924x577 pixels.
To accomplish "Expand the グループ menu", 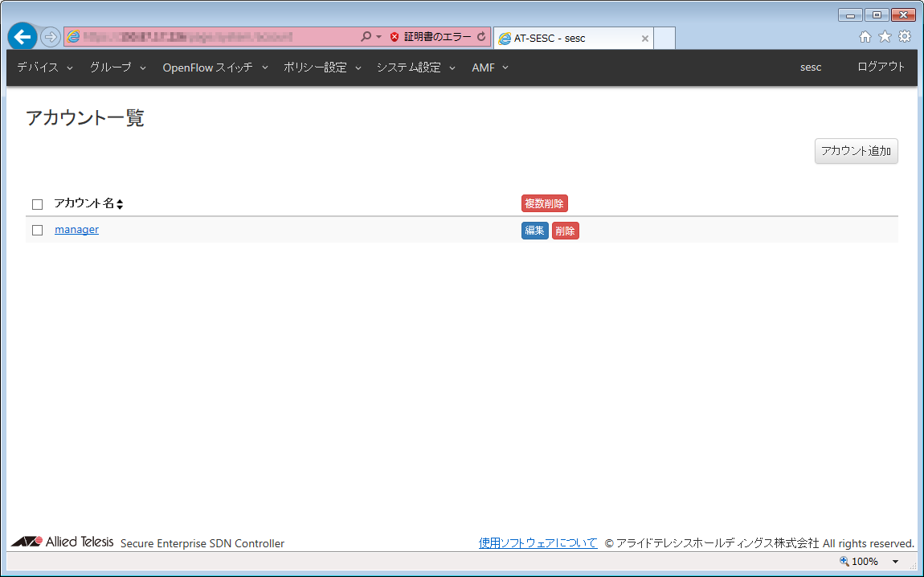I will 118,68.
